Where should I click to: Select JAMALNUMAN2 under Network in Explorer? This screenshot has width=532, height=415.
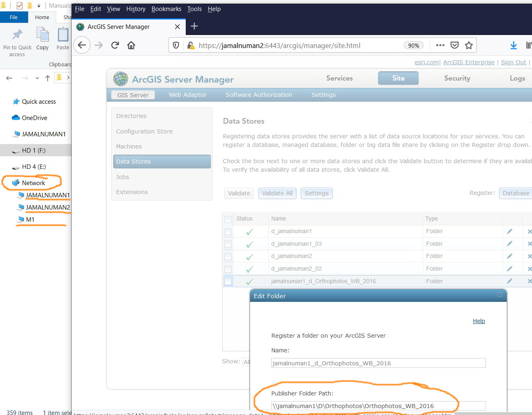[48, 207]
